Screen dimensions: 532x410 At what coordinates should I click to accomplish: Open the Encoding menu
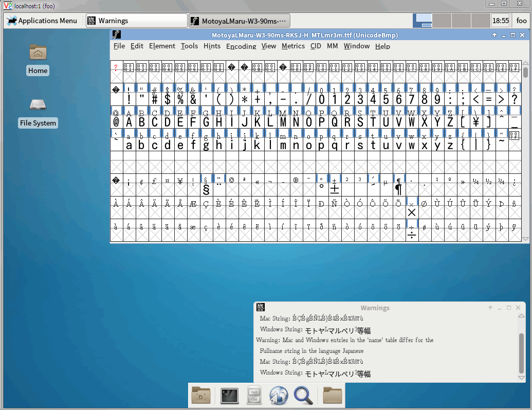(241, 46)
